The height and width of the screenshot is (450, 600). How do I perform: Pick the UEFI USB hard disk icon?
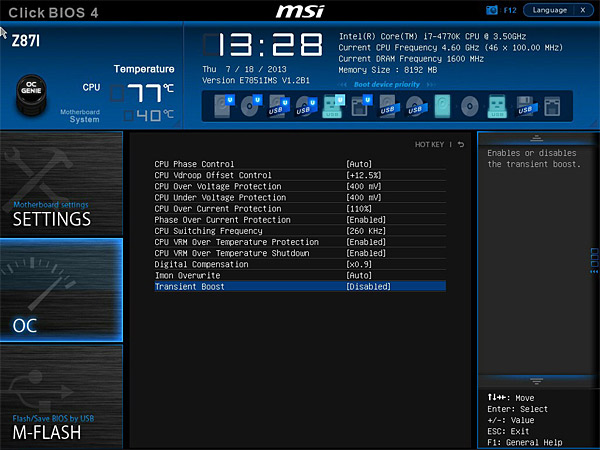coord(279,106)
